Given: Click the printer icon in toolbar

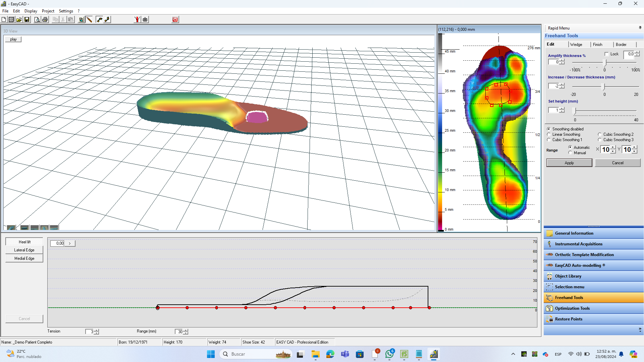Looking at the screenshot, I should 45,19.
